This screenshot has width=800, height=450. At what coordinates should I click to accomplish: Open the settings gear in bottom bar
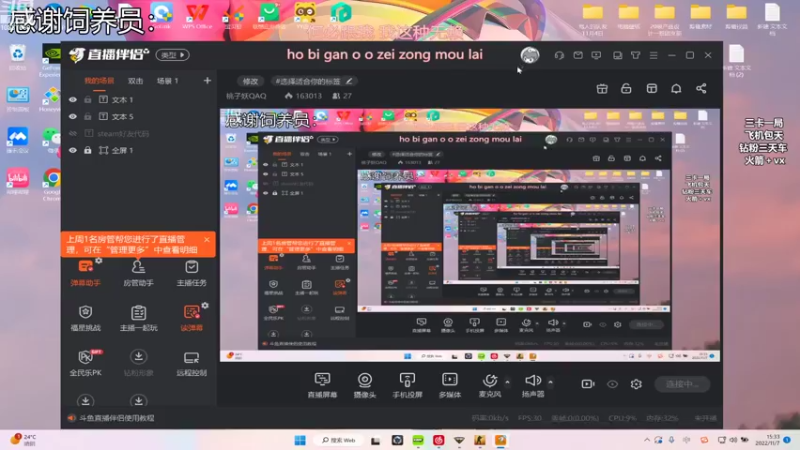[636, 384]
